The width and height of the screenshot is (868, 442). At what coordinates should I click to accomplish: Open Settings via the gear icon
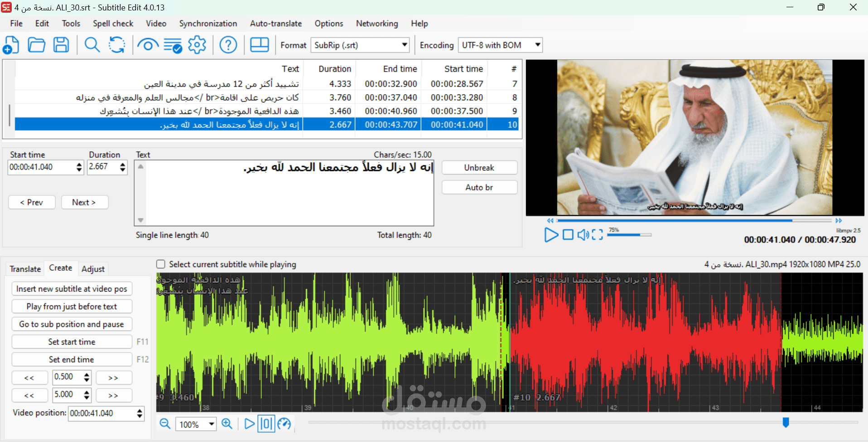click(198, 44)
